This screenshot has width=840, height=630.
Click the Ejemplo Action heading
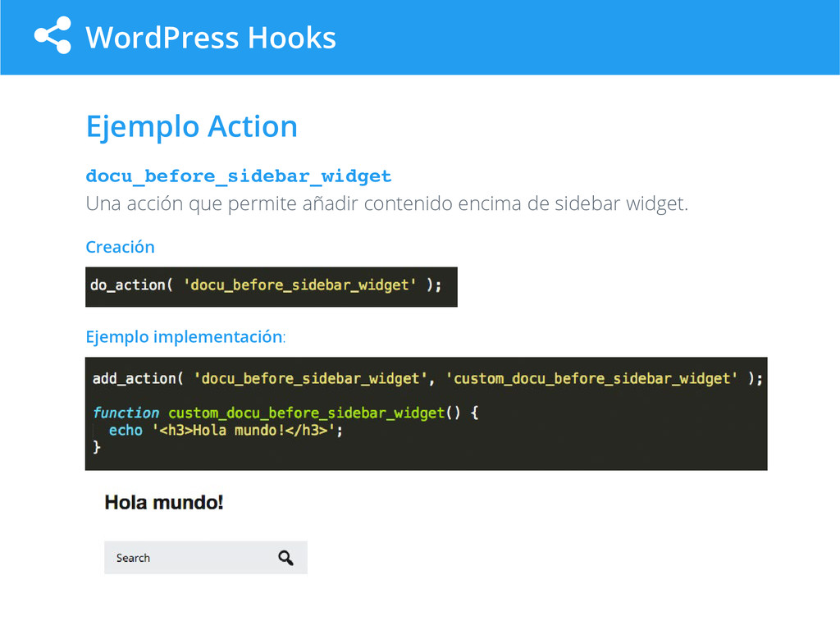191,127
